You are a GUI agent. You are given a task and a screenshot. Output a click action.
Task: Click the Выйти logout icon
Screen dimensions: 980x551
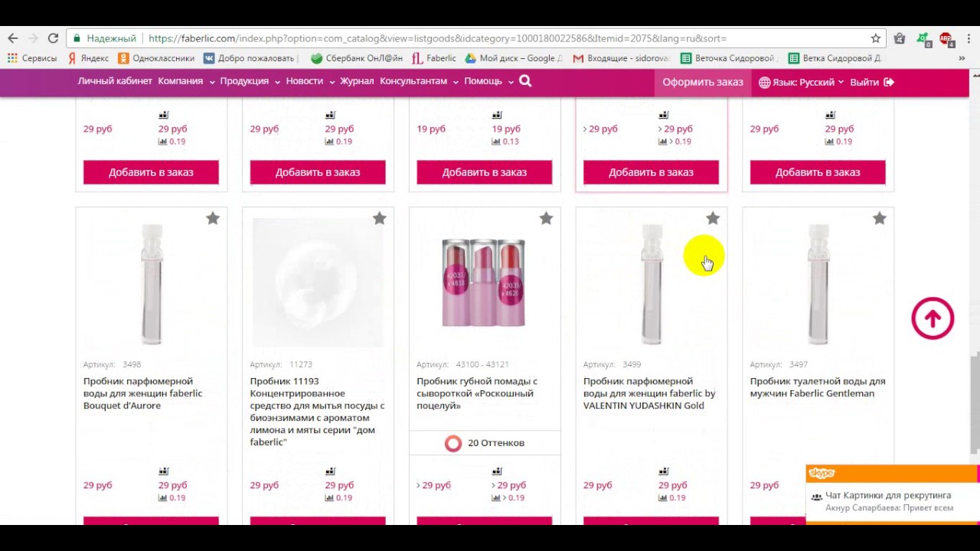point(889,82)
